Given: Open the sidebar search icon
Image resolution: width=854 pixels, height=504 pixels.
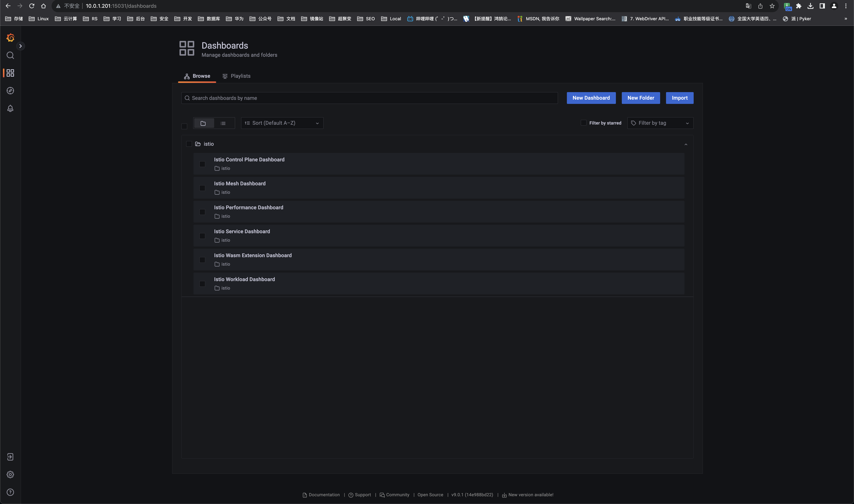Looking at the screenshot, I should pyautogui.click(x=10, y=55).
